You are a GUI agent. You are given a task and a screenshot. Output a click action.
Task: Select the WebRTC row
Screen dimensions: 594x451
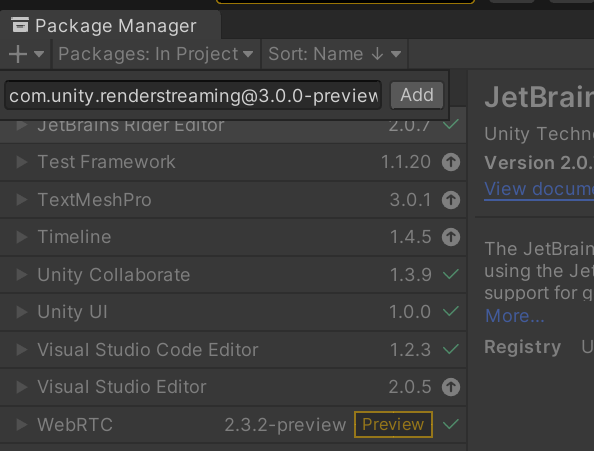point(233,424)
